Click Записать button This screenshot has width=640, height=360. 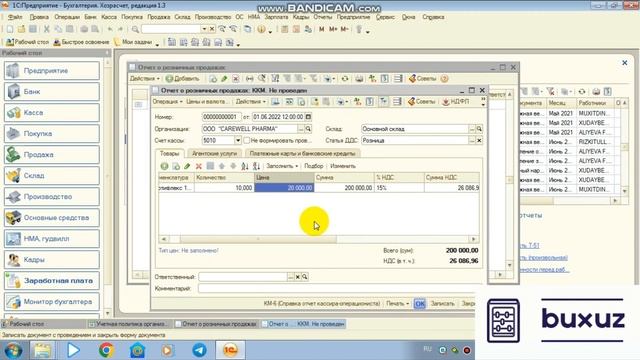[442, 304]
